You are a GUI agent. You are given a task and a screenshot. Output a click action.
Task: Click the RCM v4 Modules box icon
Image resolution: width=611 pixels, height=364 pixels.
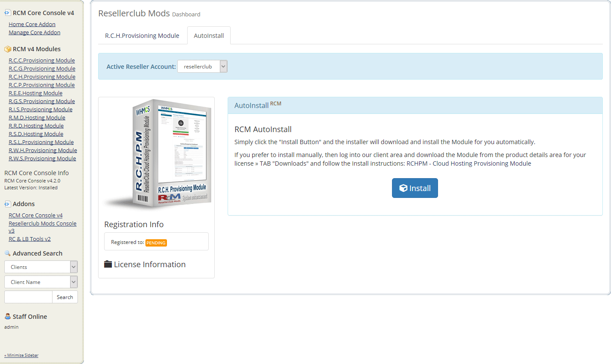7,49
